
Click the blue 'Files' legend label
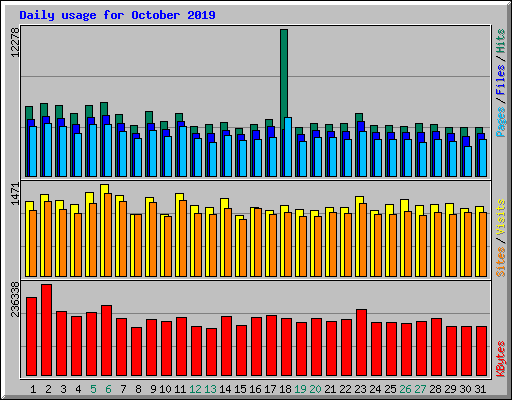point(501,80)
